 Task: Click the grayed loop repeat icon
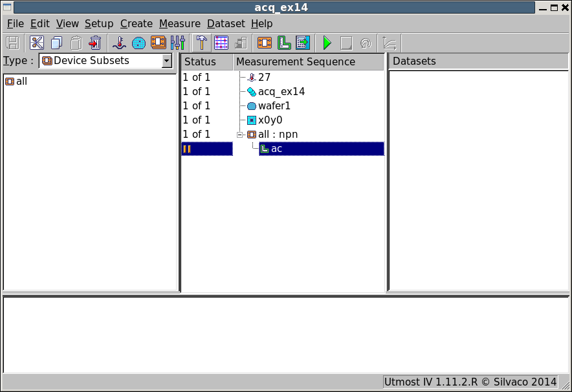366,43
